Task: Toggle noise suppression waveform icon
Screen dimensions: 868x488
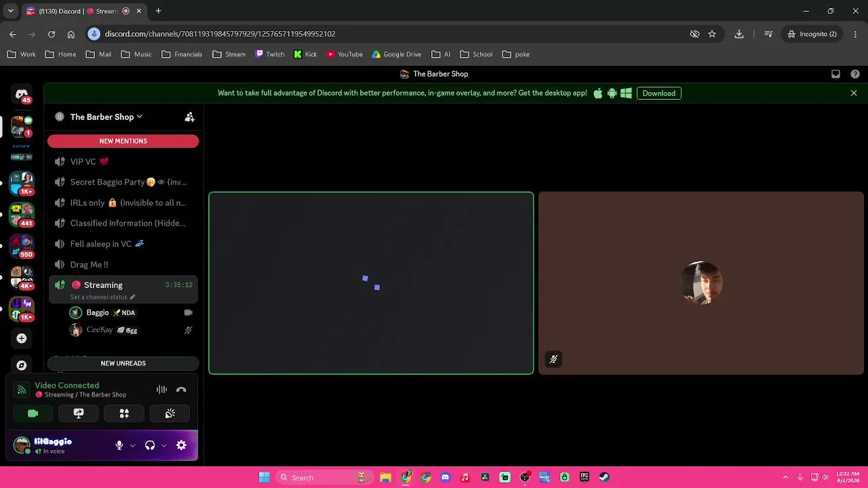Action: pos(161,390)
